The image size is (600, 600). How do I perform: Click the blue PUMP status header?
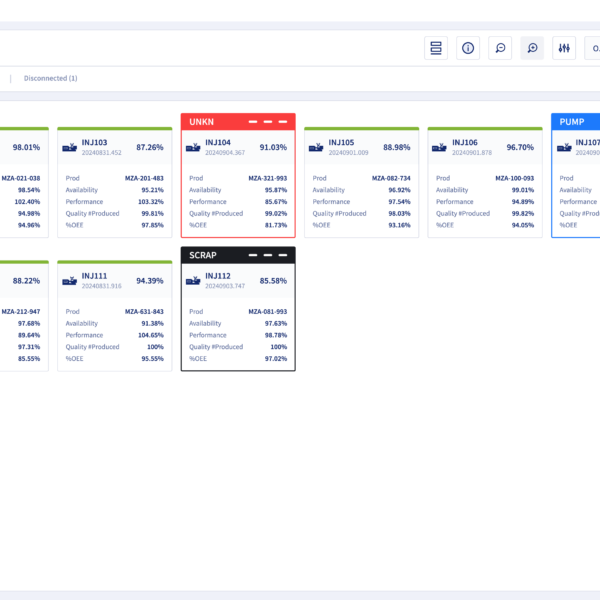[575, 122]
